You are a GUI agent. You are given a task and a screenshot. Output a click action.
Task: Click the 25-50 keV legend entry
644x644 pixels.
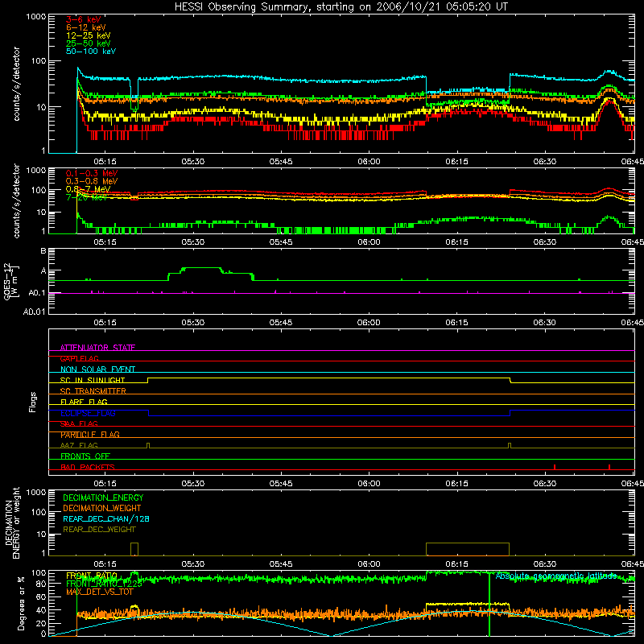point(89,43)
